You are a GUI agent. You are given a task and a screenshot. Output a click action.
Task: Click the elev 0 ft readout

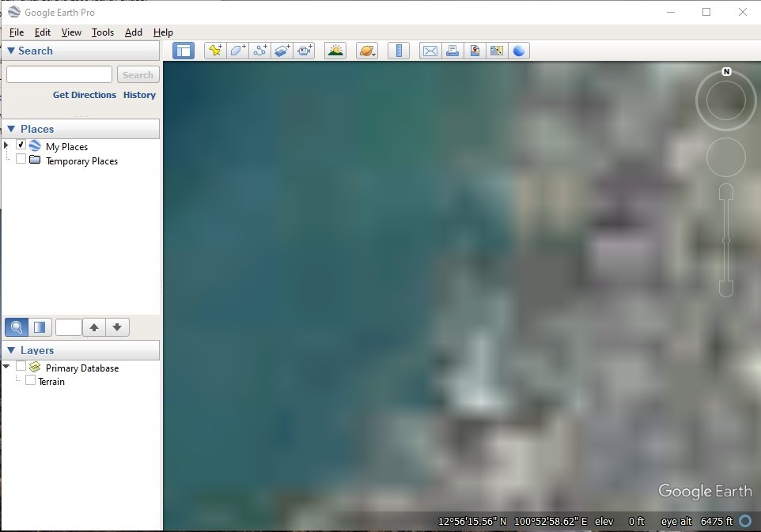[619, 522]
